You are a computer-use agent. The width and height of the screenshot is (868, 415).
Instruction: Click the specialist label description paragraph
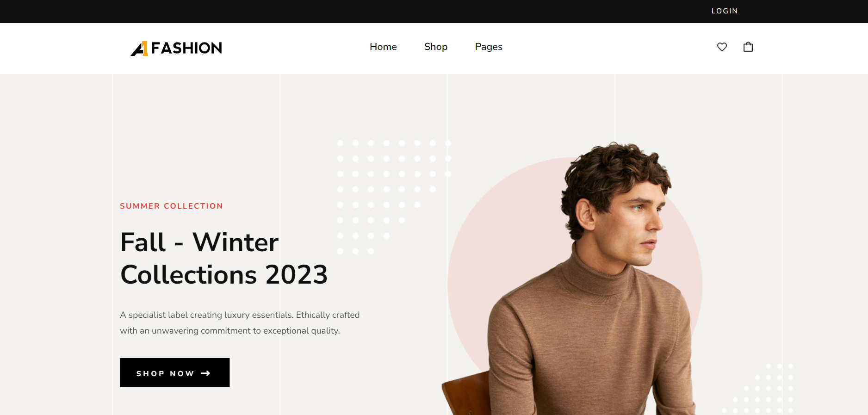[x=240, y=322]
